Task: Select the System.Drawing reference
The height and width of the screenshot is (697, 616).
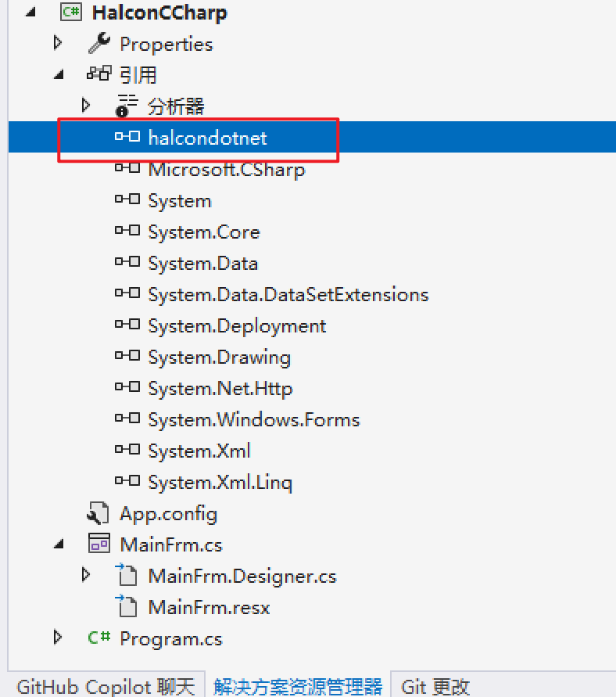Action: click(219, 356)
